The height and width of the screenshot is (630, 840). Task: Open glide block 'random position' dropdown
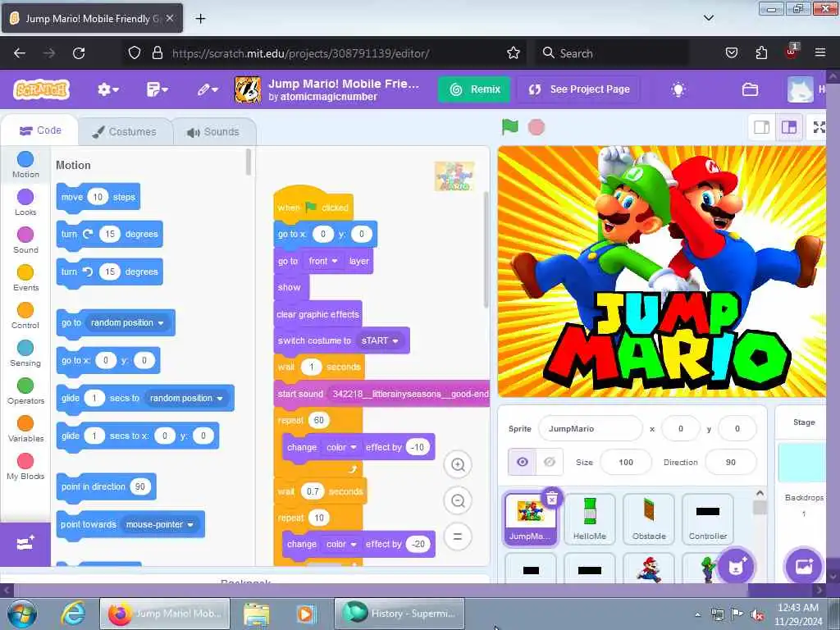[x=186, y=398]
